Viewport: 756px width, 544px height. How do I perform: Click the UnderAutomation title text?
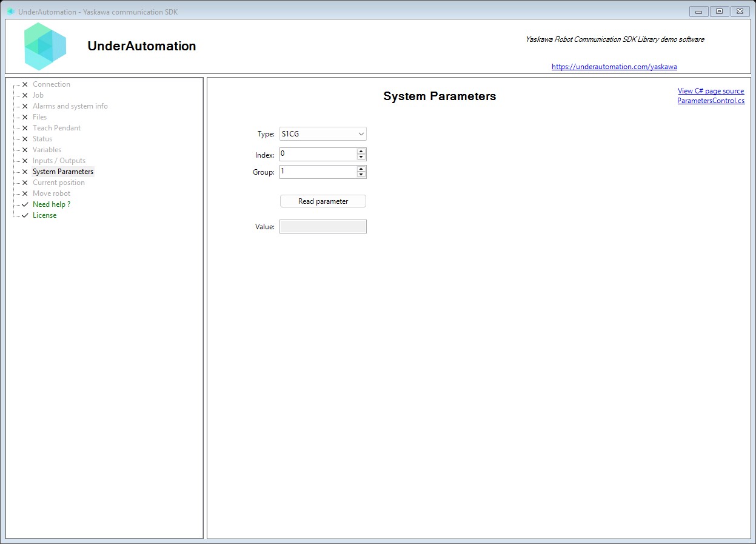click(142, 46)
